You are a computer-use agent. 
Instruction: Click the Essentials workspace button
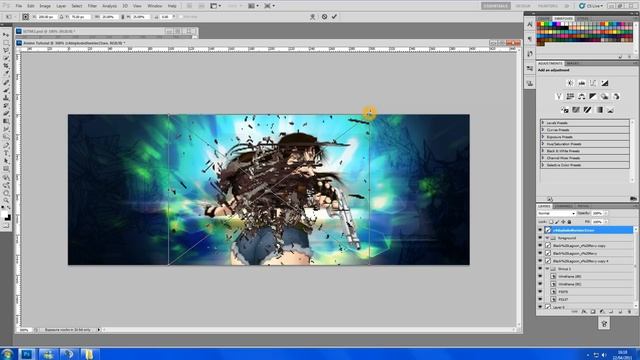pos(496,6)
